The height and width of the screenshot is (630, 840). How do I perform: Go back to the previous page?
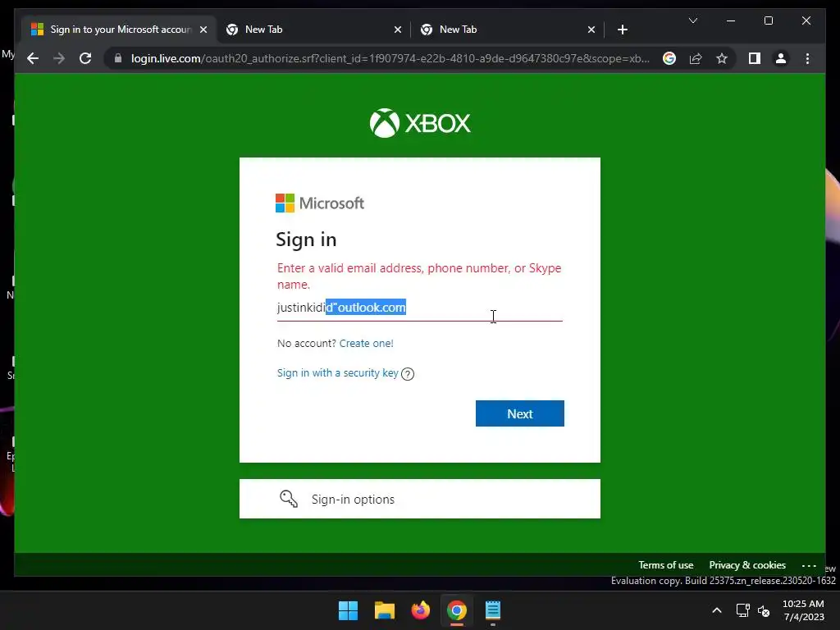33,58
